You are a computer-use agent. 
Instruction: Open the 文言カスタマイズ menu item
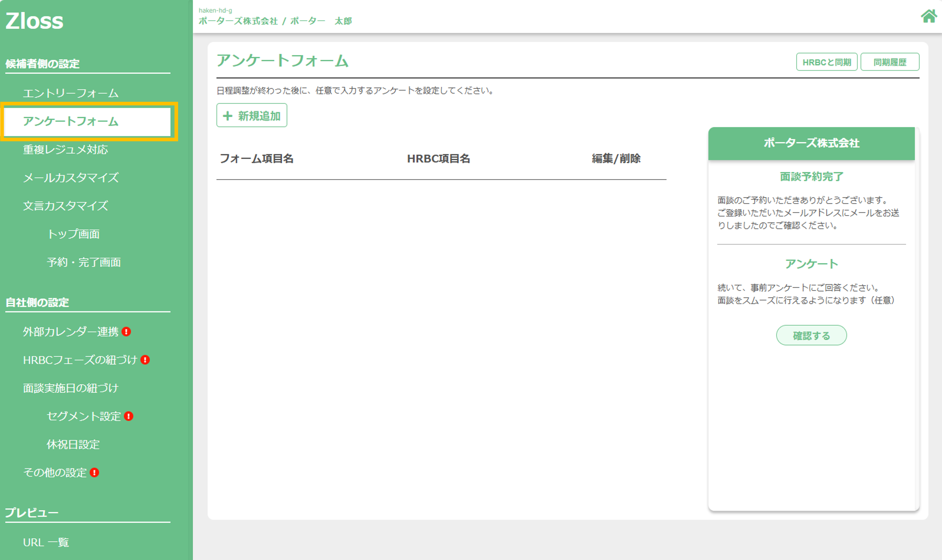pyautogui.click(x=65, y=206)
